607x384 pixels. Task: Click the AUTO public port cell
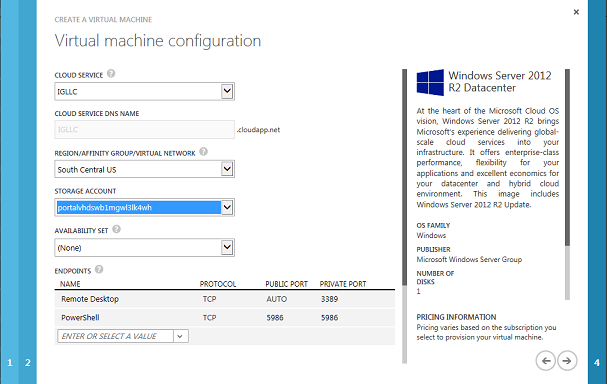click(x=276, y=299)
